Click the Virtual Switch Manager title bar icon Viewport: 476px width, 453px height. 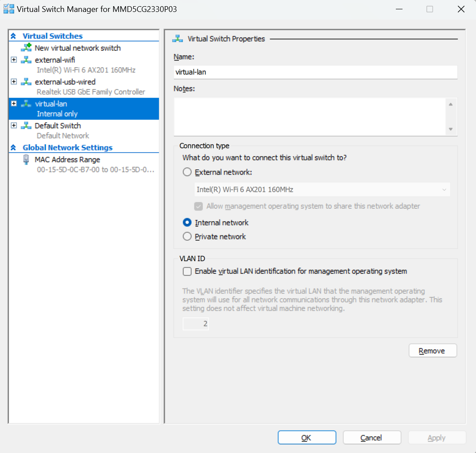pos(8,9)
